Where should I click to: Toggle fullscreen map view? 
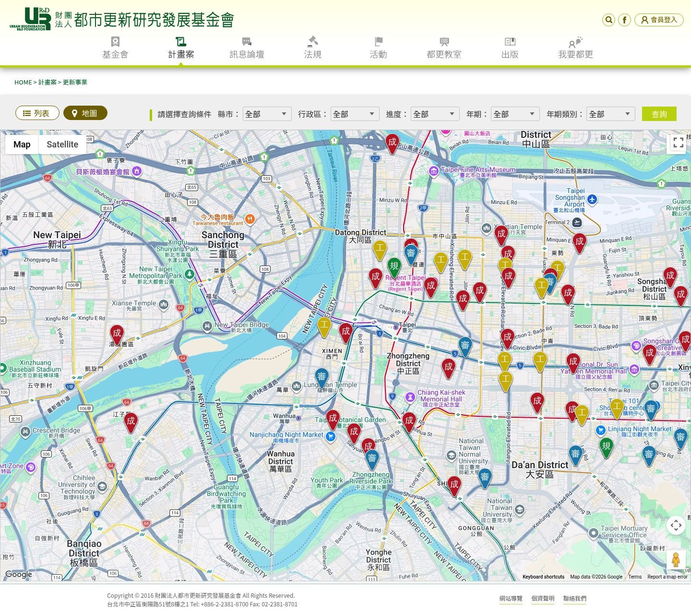[x=678, y=143]
